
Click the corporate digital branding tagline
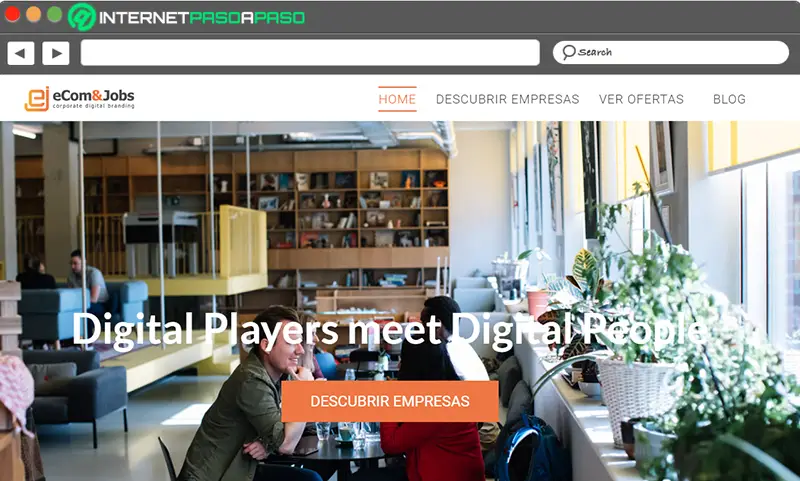click(93, 106)
